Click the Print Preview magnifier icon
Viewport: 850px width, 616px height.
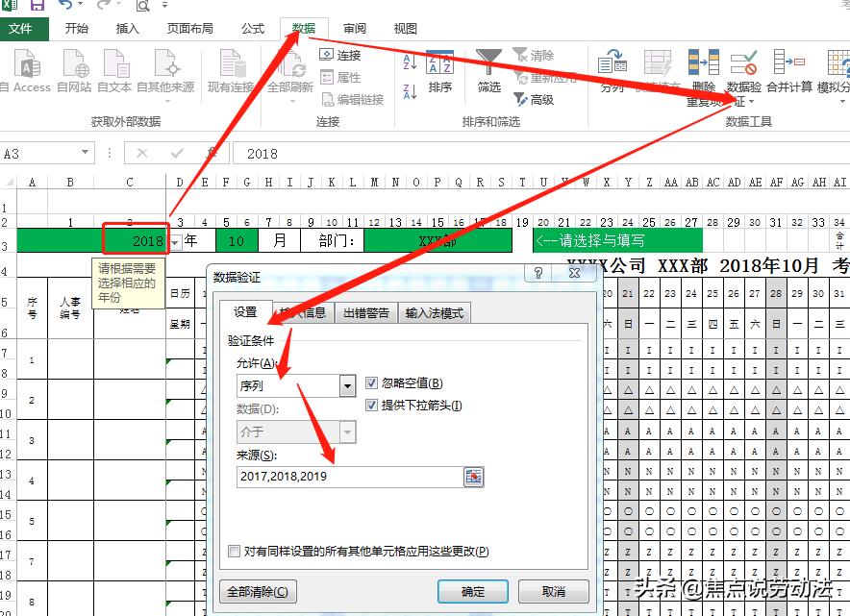(142, 6)
